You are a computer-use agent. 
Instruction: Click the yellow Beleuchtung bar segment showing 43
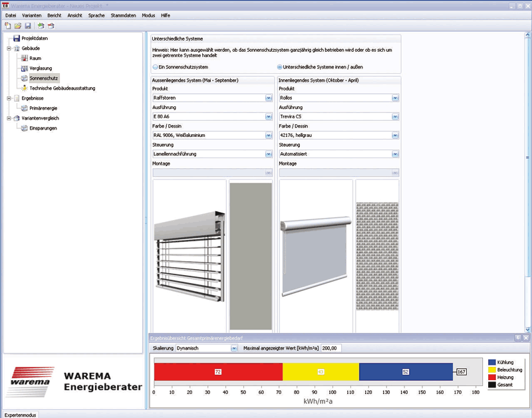[321, 372]
